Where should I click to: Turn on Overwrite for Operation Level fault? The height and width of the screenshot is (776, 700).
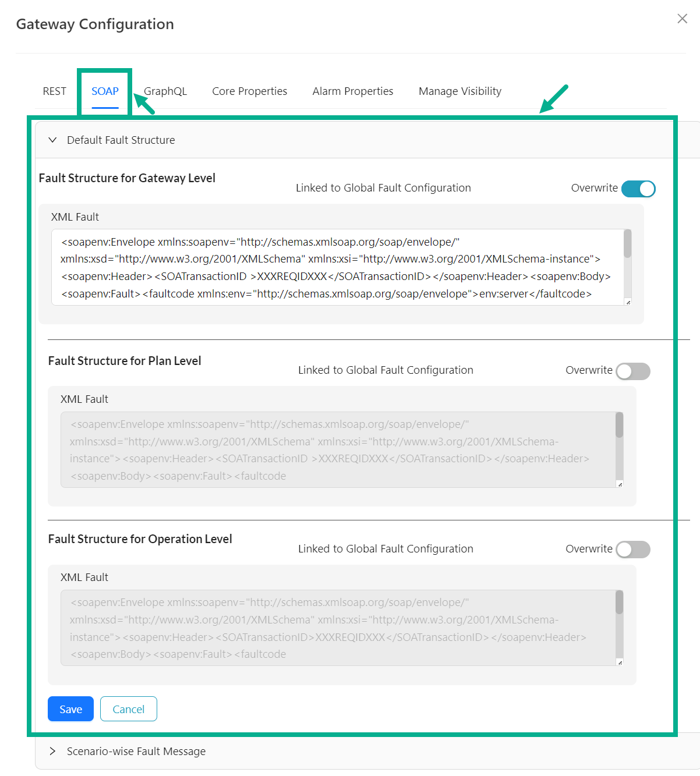tap(633, 550)
